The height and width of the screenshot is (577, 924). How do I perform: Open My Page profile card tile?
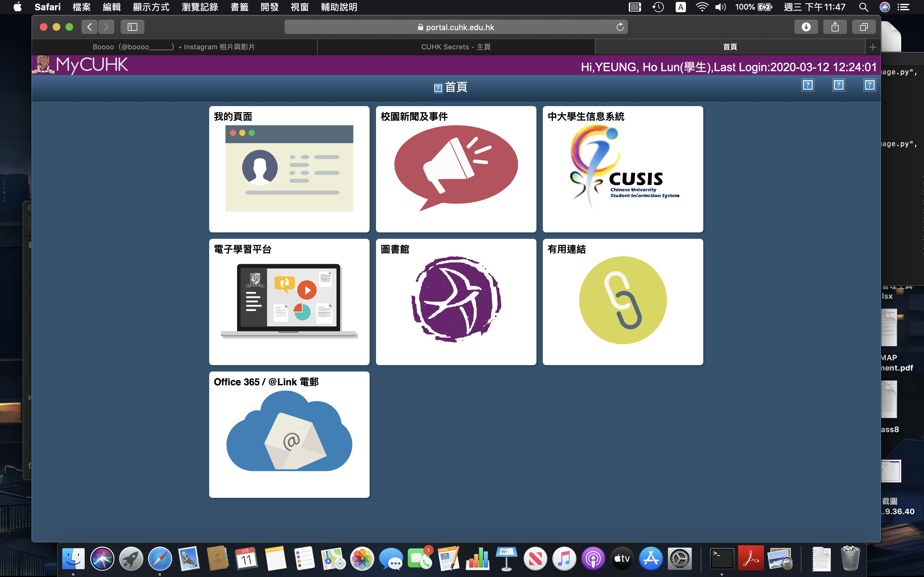289,168
